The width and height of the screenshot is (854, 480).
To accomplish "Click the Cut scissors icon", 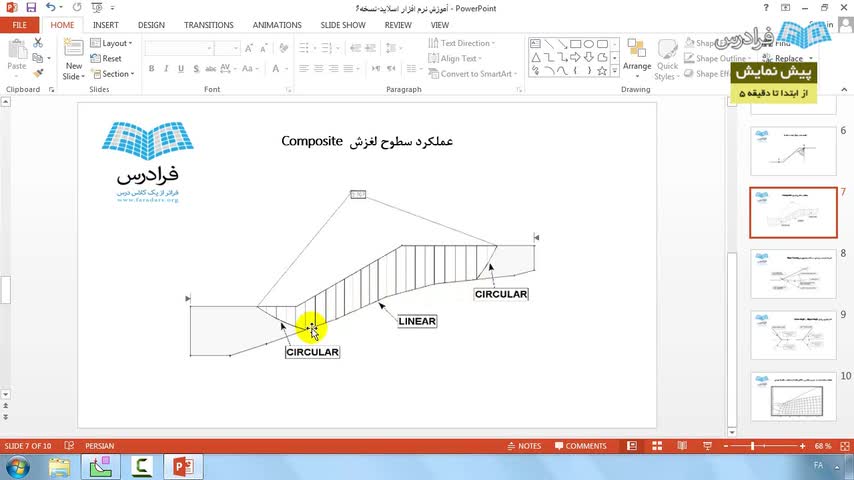I will [x=38, y=42].
